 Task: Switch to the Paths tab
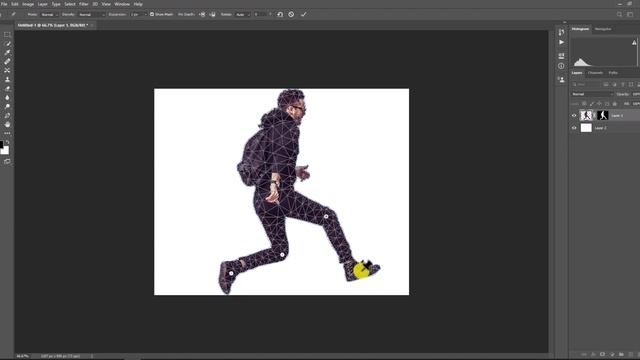[x=613, y=73]
